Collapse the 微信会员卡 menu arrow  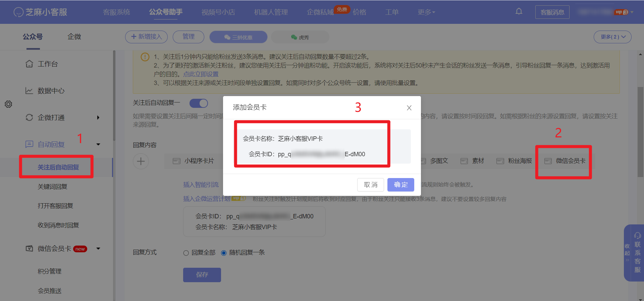click(98, 249)
